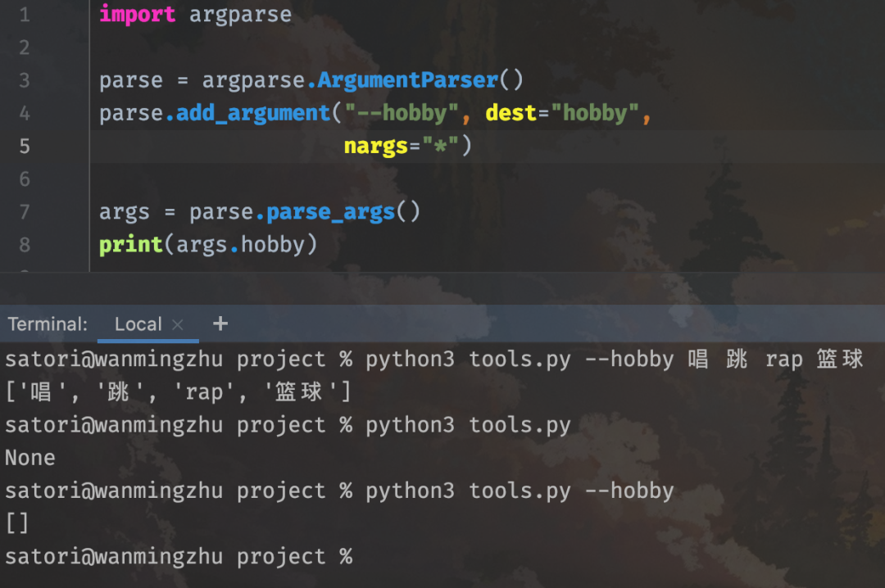Click the add_argument method name
The width and height of the screenshot is (885, 588).
[x=252, y=112]
